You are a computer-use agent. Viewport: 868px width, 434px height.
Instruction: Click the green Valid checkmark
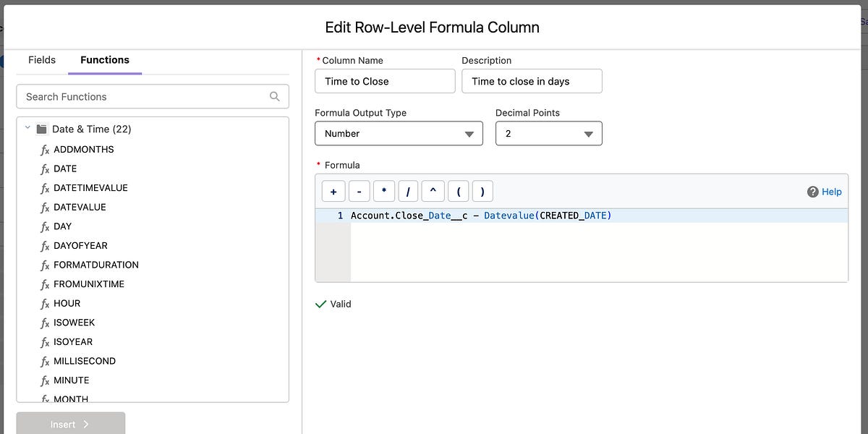click(320, 304)
